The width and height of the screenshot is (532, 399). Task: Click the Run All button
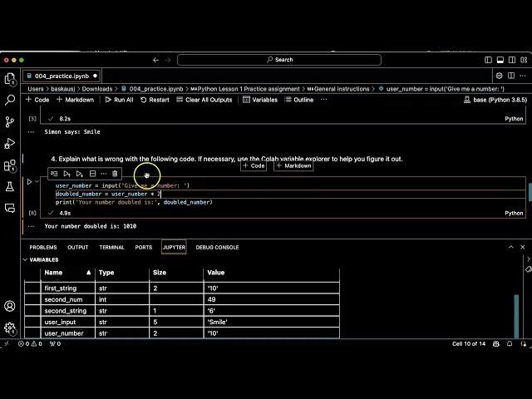coord(118,100)
